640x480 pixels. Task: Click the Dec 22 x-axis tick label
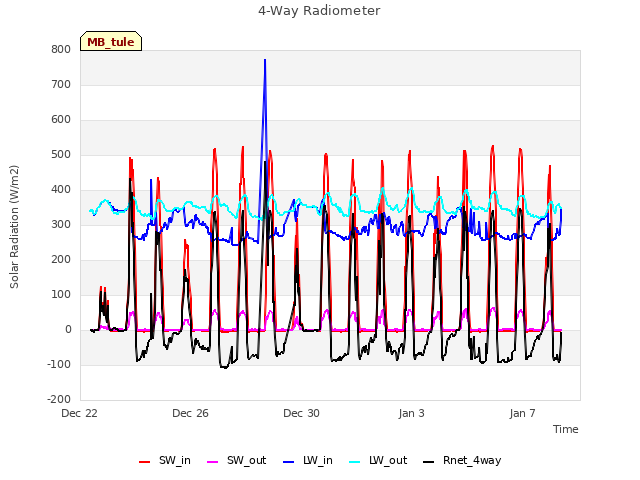coord(80,413)
